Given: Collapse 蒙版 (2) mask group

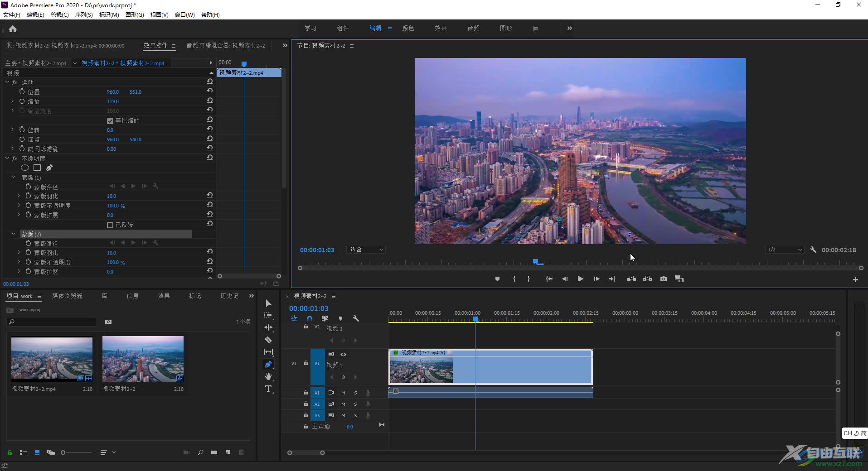Looking at the screenshot, I should pyautogui.click(x=13, y=234).
